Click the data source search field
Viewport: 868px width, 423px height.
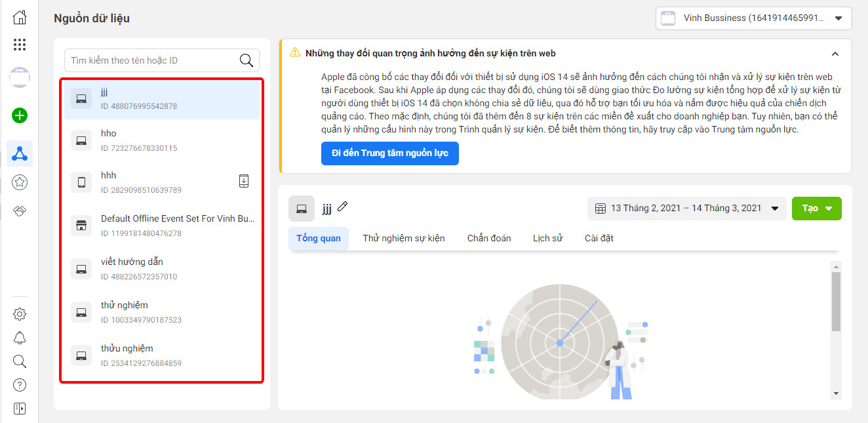(151, 60)
